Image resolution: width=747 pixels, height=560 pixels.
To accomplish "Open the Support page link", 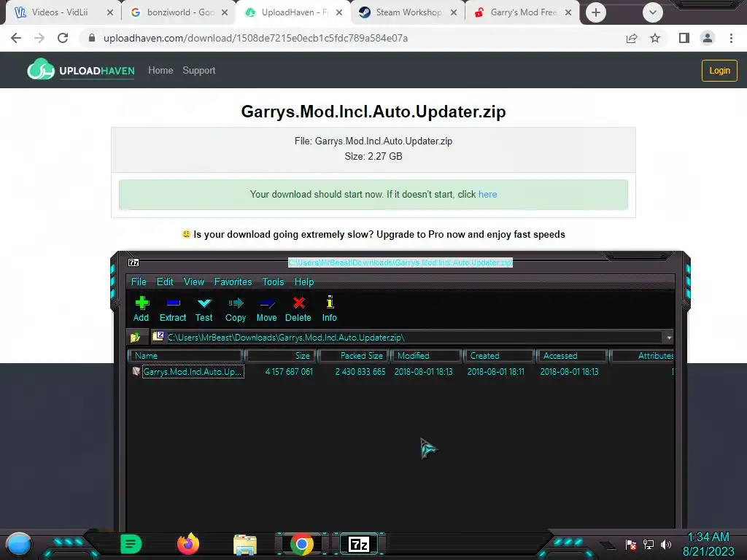I will (x=198, y=71).
